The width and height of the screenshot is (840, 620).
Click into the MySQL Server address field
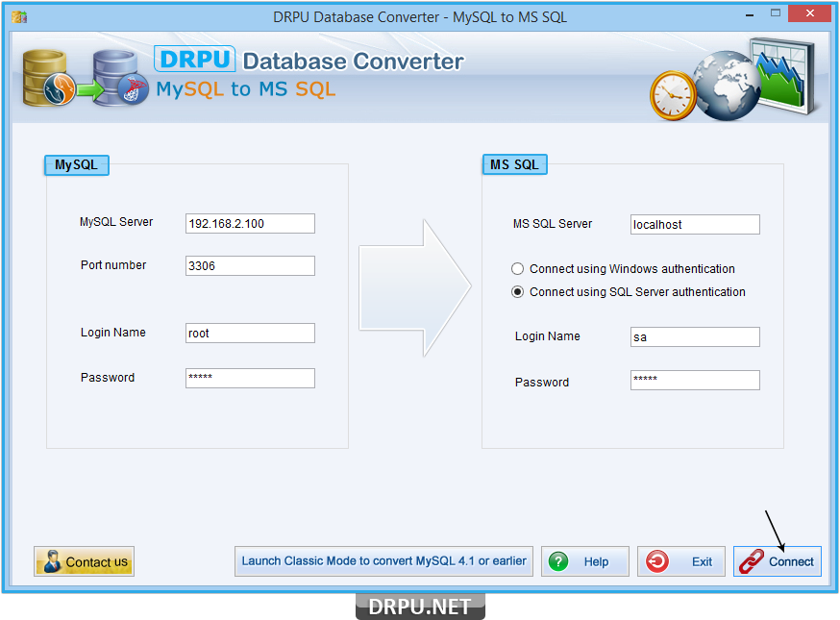250,223
